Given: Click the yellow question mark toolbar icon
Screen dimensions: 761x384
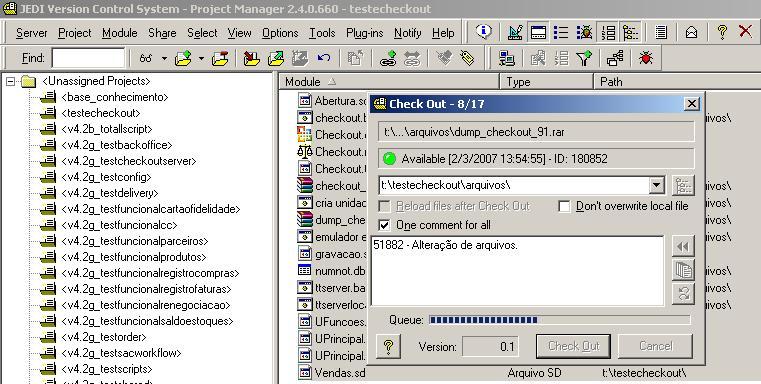Looking at the screenshot, I should pyautogui.click(x=722, y=33).
